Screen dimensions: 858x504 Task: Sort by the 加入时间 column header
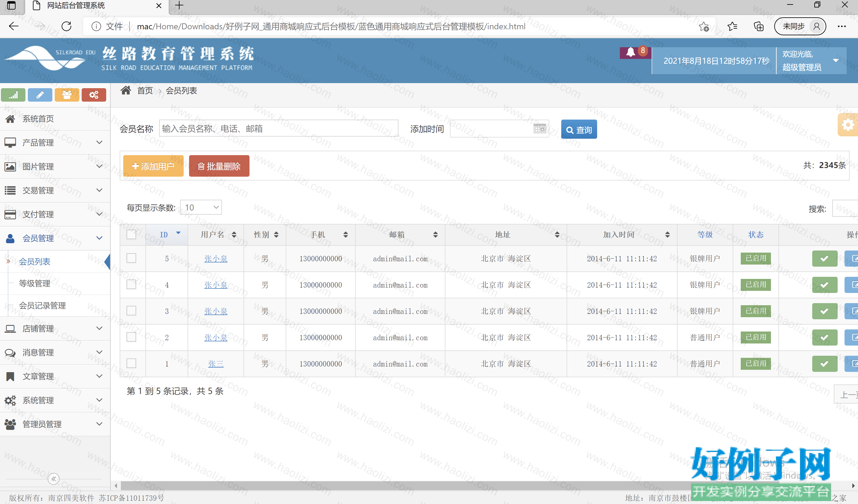(622, 234)
